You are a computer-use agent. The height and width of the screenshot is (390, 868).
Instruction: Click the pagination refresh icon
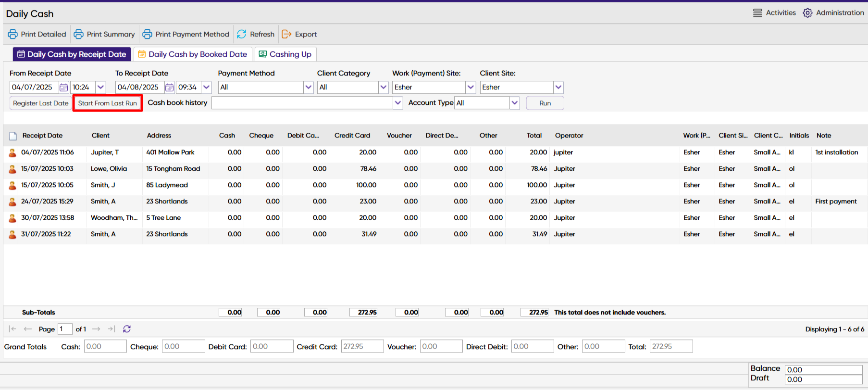127,329
